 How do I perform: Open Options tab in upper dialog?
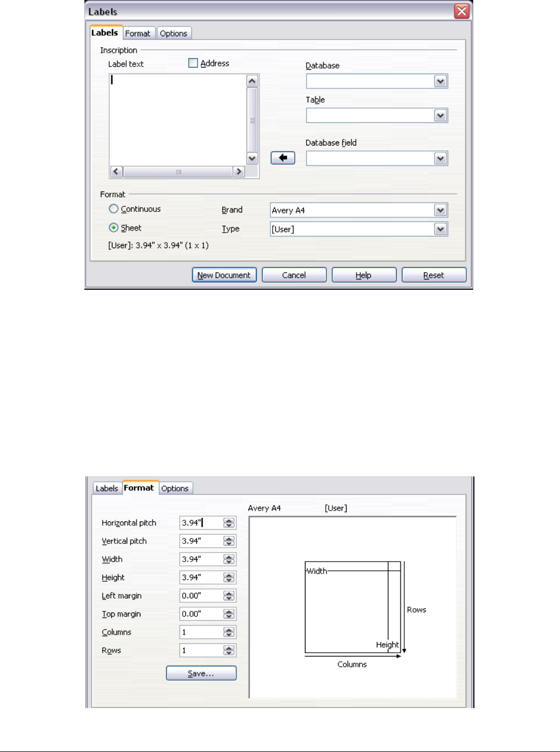(173, 33)
